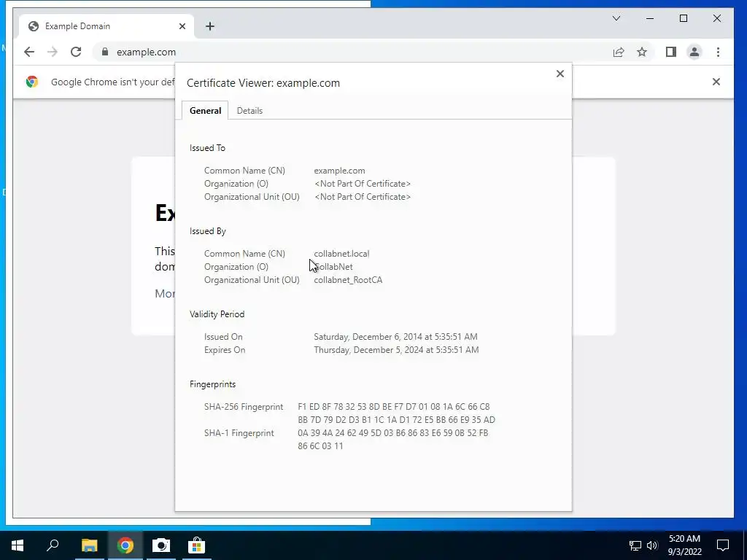Click the Certificate Viewer title text
747x560 pixels.
coord(263,83)
